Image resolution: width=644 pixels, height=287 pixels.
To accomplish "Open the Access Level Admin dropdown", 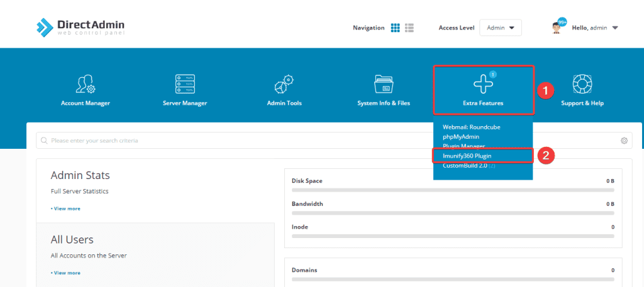I will [500, 28].
